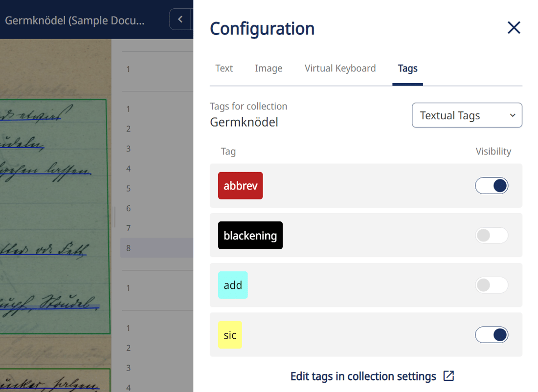Click the yellow sic tag swatch
Image resolution: width=538 pixels, height=392 pixels.
tap(230, 335)
